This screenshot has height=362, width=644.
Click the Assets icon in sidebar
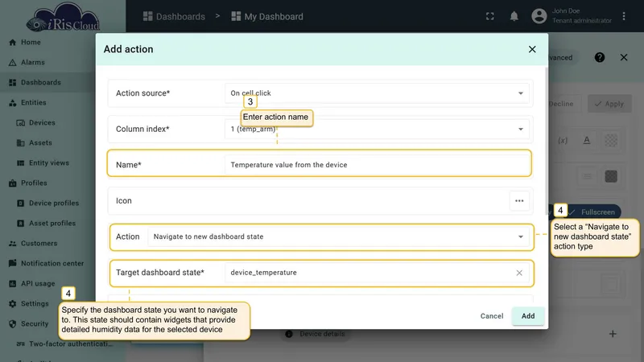point(21,143)
